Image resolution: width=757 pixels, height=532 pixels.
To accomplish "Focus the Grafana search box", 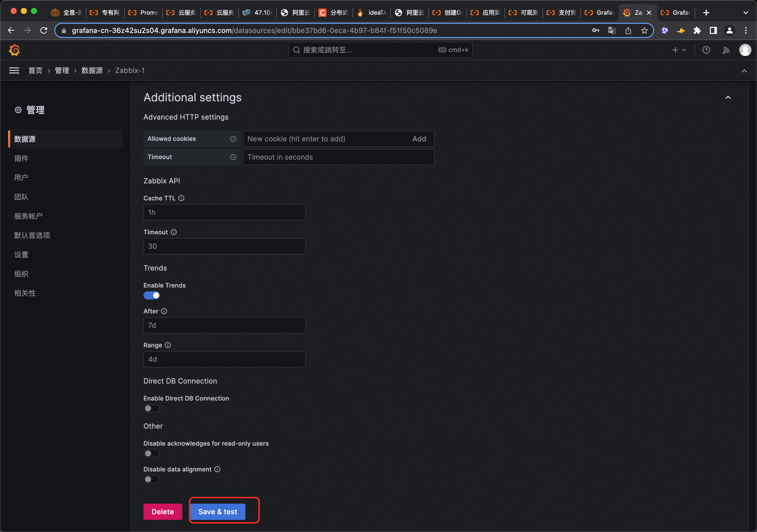I will click(381, 50).
